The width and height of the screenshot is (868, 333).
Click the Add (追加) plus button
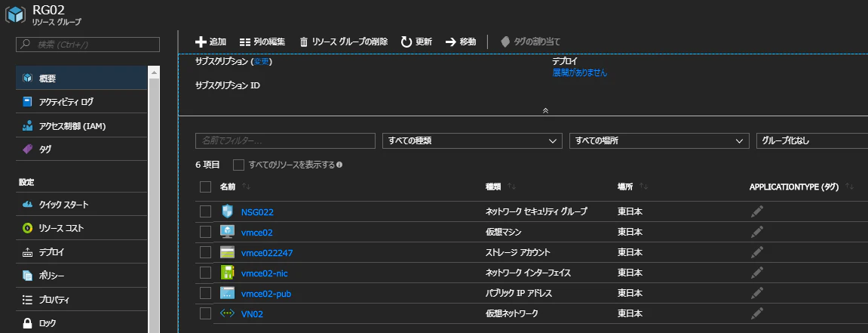click(x=211, y=42)
